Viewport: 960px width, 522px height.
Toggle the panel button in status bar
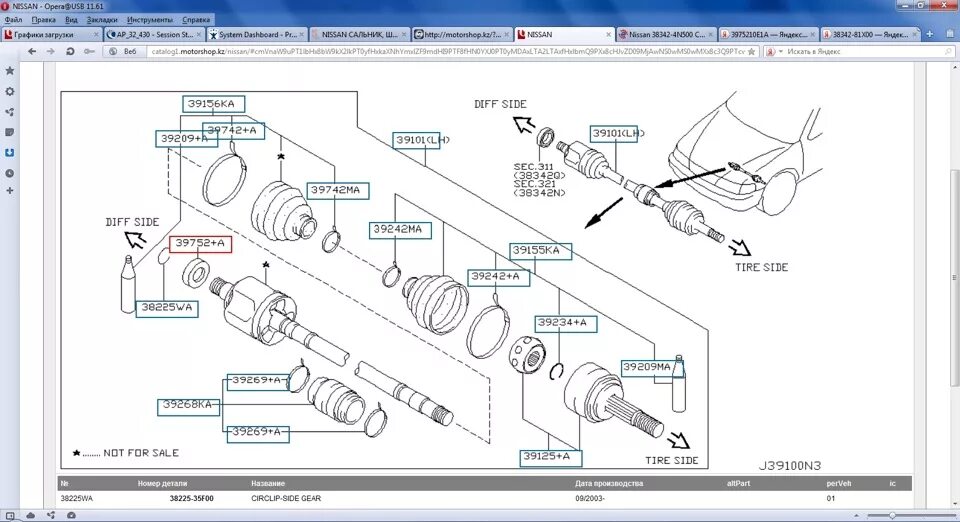pyautogui.click(x=10, y=516)
